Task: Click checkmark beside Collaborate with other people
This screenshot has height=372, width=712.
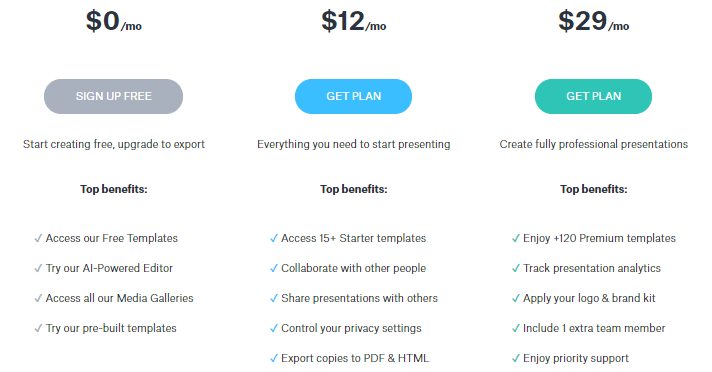Action: [274, 268]
